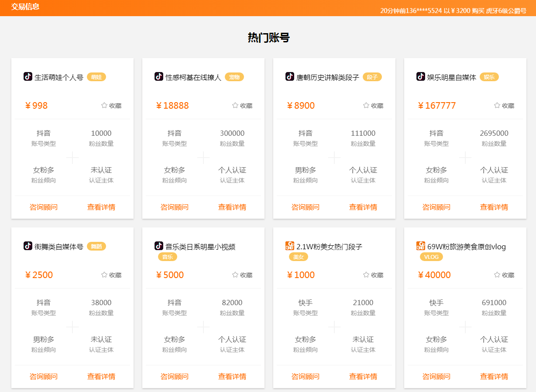Open the 唐朝历史讲解类段子 account title
The height and width of the screenshot is (392, 536).
328,77
